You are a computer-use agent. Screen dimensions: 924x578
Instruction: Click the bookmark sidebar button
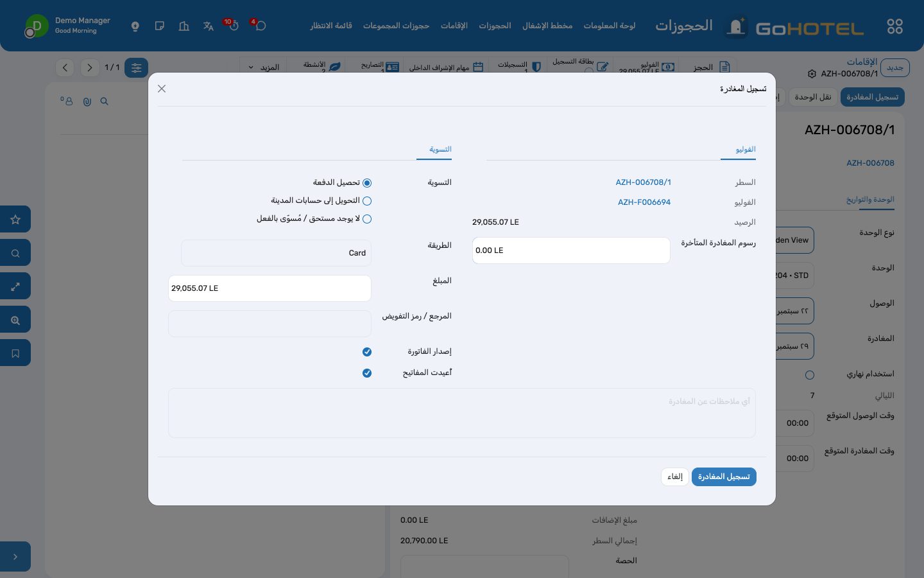[x=15, y=353]
